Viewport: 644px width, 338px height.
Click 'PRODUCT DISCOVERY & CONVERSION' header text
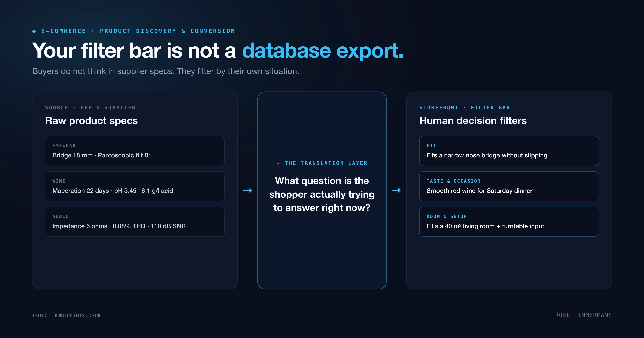pos(167,31)
